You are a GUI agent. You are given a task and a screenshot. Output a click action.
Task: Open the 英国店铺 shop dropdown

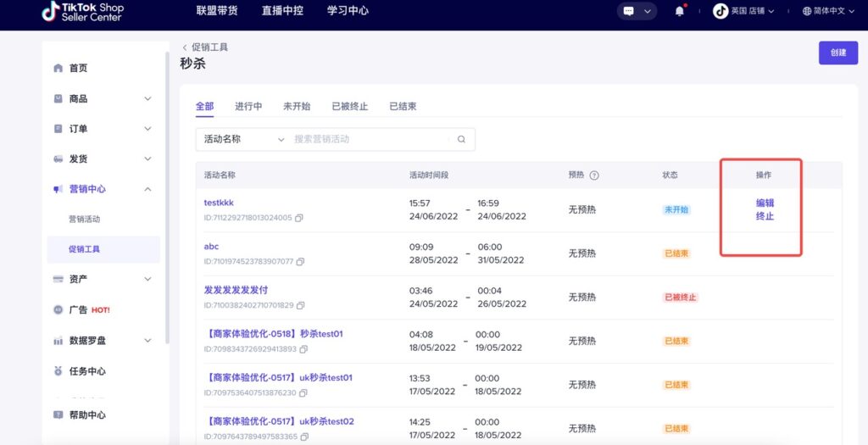point(751,11)
